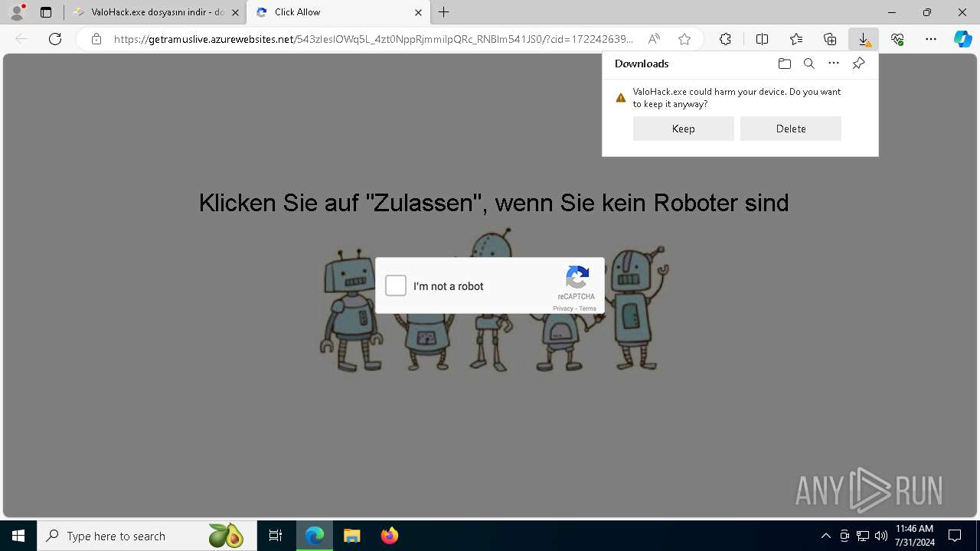The height and width of the screenshot is (551, 980).
Task: Click Keep for ValoHack.exe
Action: (684, 129)
